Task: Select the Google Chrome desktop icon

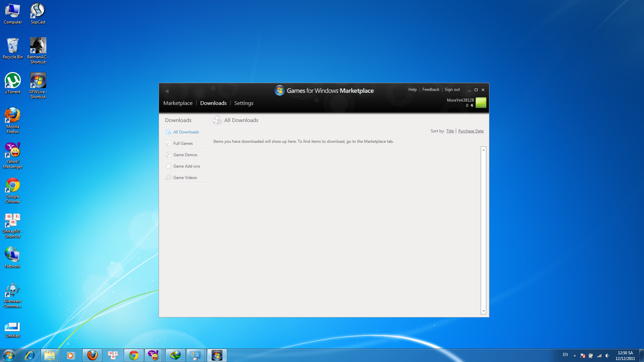Action: [x=13, y=190]
